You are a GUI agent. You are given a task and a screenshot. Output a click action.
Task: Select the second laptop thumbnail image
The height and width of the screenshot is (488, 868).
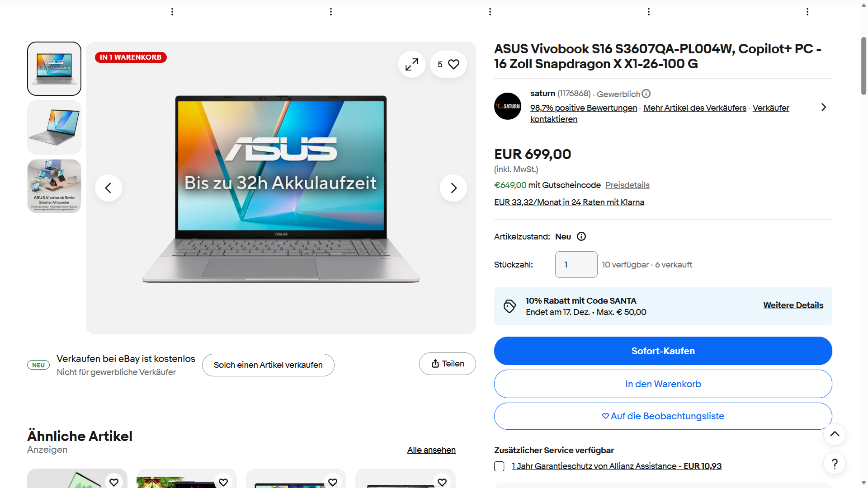(x=54, y=127)
